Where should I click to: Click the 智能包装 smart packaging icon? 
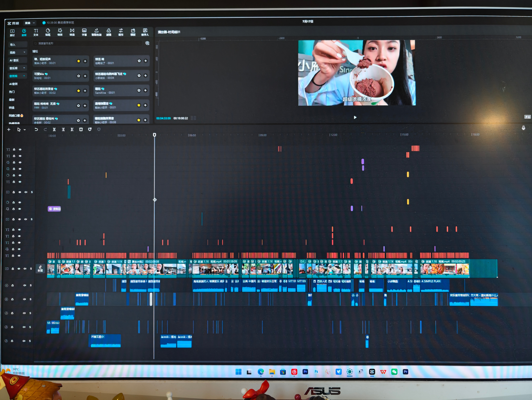(x=96, y=32)
